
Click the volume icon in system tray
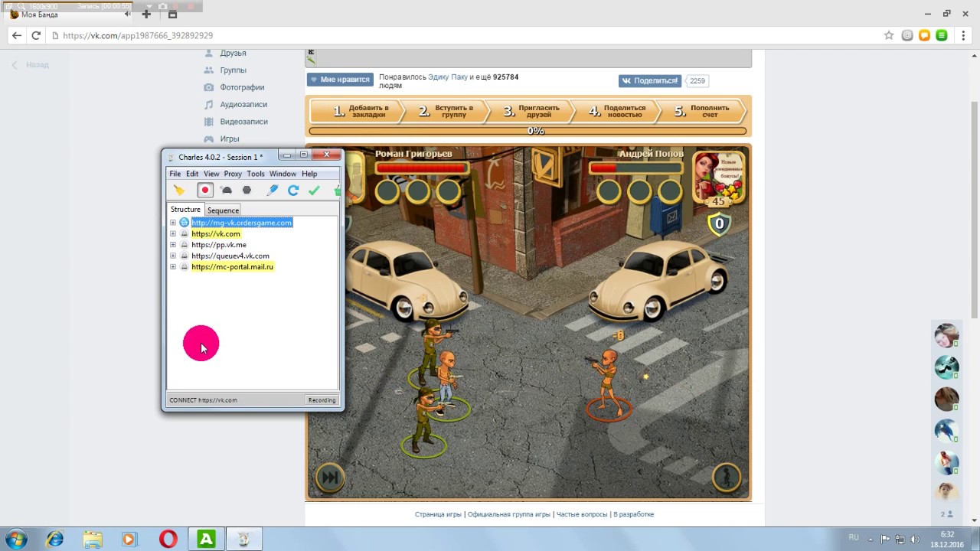click(915, 539)
